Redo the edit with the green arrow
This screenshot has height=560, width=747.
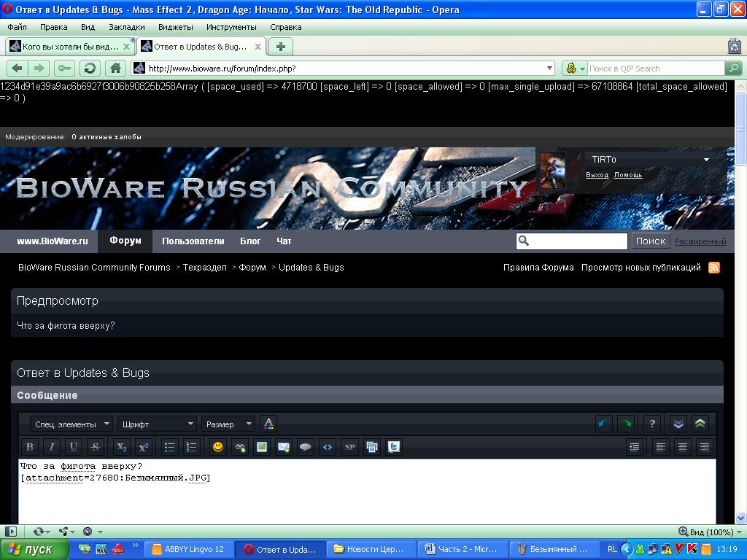point(625,424)
